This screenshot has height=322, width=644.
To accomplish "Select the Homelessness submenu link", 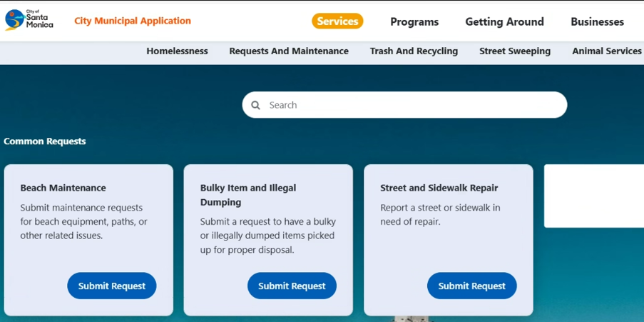I will click(177, 51).
